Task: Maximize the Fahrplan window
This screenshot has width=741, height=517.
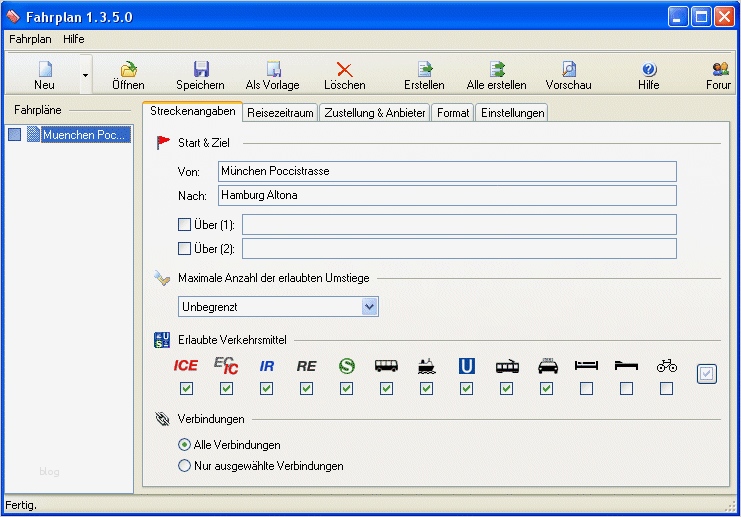Action: tap(701, 17)
